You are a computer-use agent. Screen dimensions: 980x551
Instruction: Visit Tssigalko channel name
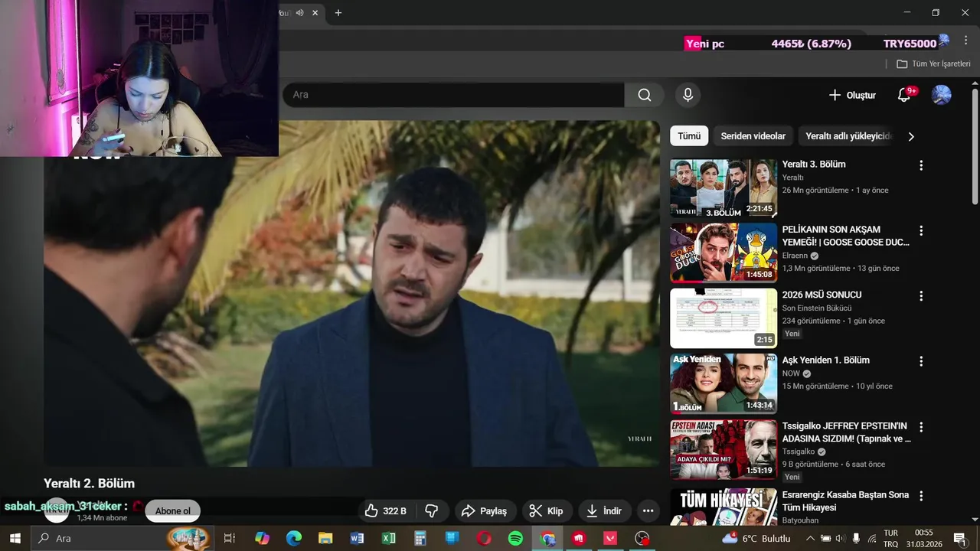(x=799, y=452)
